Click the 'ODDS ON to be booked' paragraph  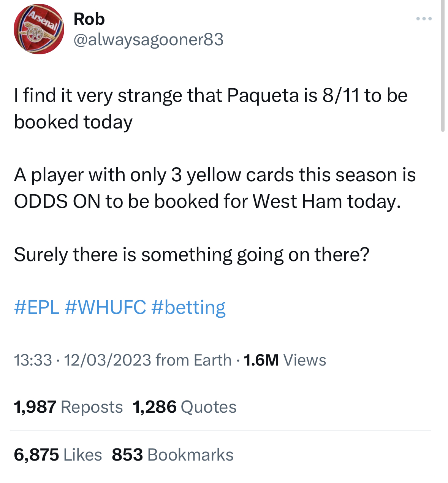[215, 188]
